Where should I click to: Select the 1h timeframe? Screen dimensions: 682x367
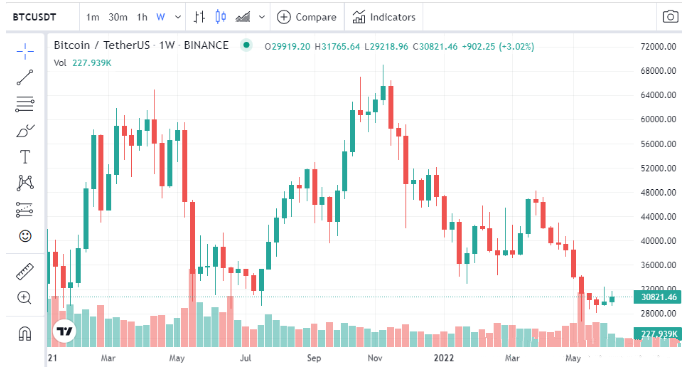click(x=142, y=17)
